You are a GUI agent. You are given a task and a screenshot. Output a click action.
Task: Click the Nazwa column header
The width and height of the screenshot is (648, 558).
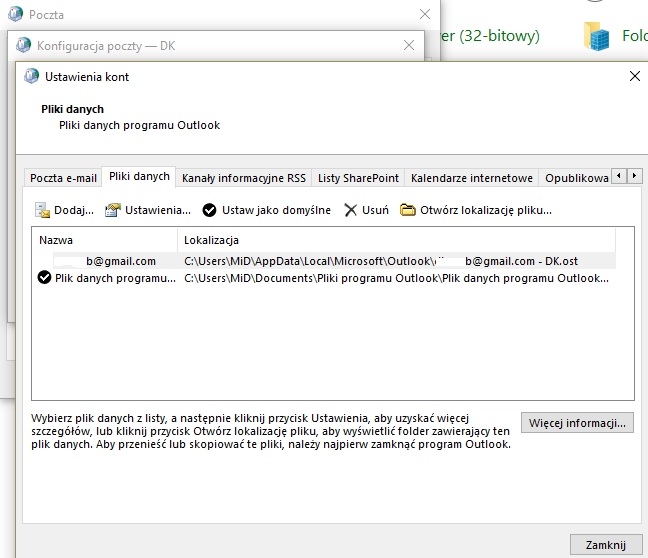[56, 240]
